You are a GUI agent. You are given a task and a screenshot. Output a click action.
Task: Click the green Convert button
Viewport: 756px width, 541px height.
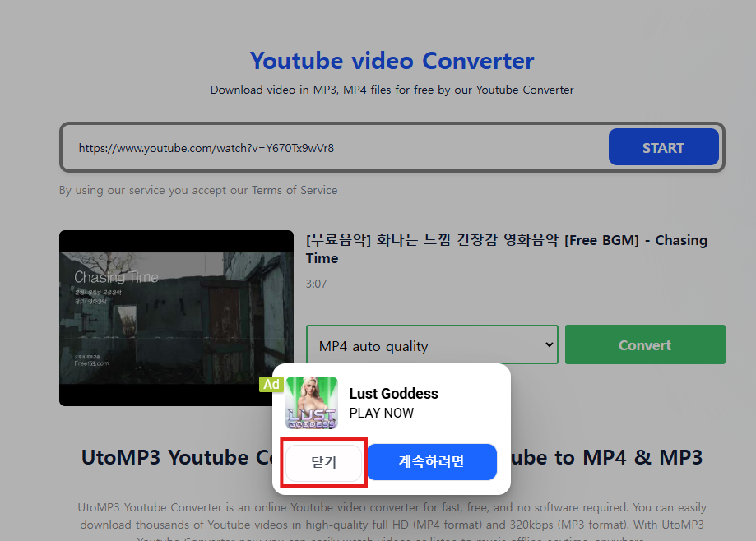[645, 345]
